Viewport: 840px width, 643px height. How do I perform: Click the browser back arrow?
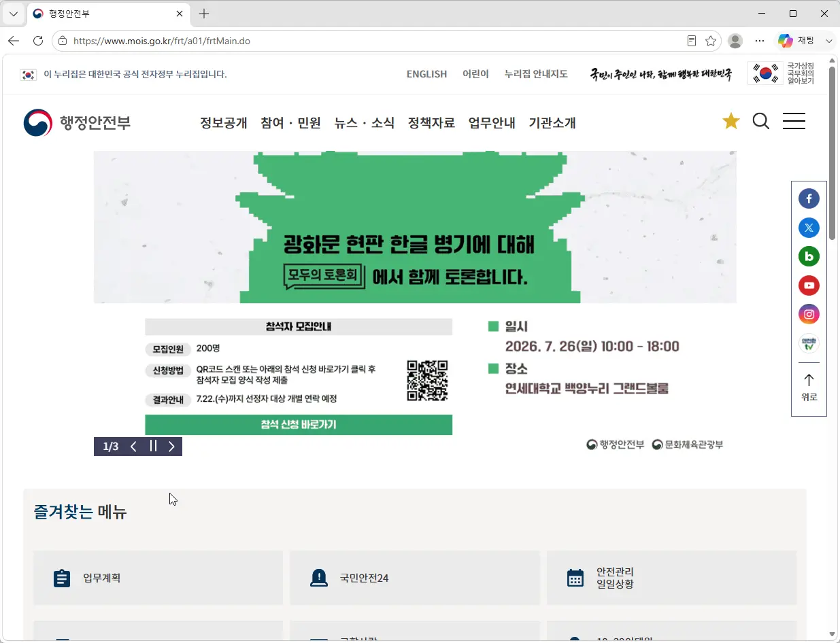pos(14,41)
